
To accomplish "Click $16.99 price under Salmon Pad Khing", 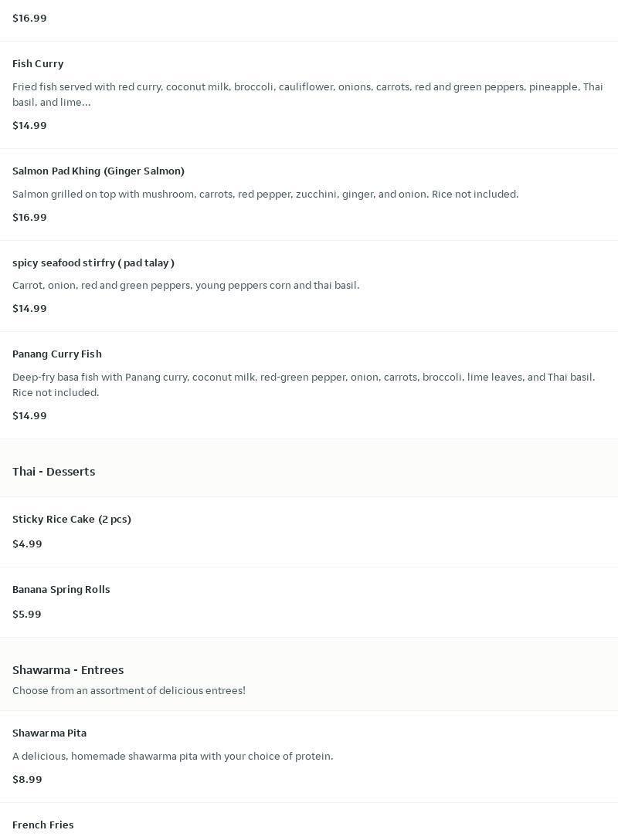I will click(29, 217).
